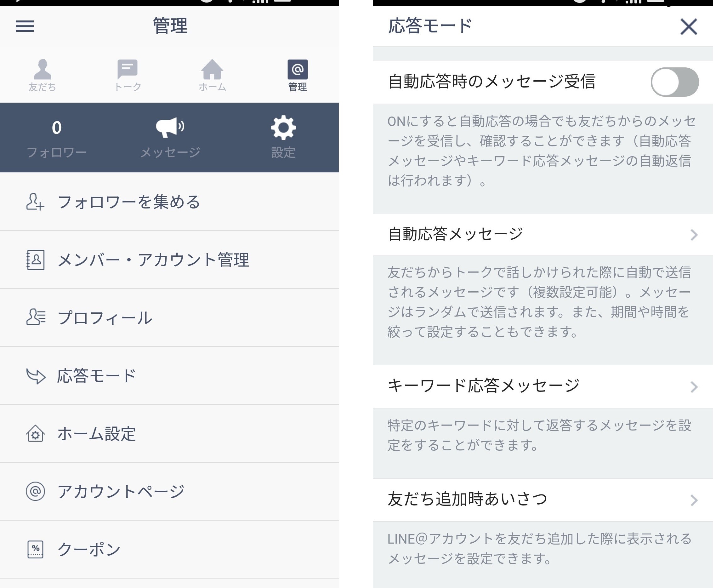This screenshot has width=716, height=588.
Task: Expand 友だち追加時あいさつ chevron arrow
Action: tap(694, 500)
